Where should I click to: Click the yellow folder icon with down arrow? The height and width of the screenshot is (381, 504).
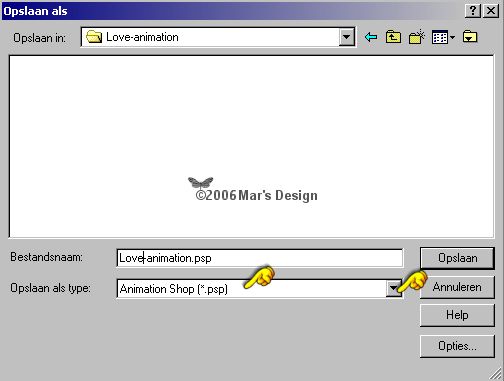point(470,36)
